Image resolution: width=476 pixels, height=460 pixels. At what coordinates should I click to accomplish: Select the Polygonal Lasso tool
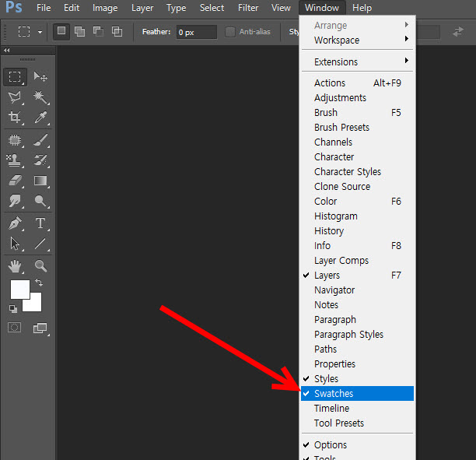[x=15, y=97]
